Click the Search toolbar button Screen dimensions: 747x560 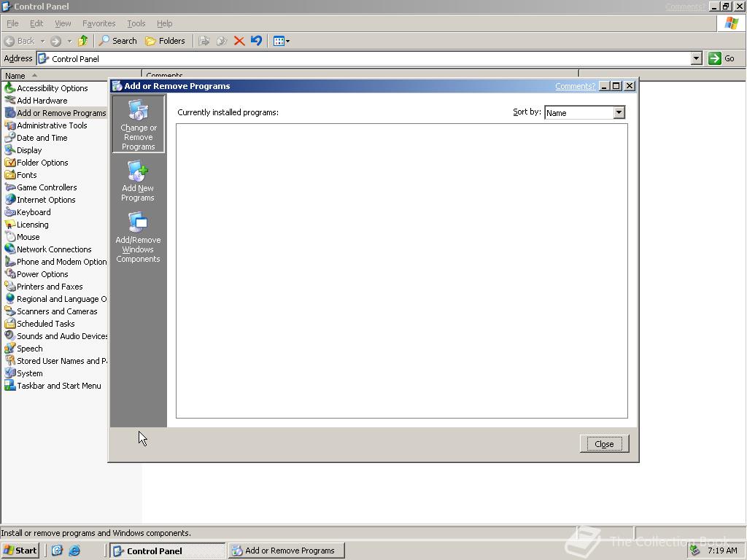(117, 41)
